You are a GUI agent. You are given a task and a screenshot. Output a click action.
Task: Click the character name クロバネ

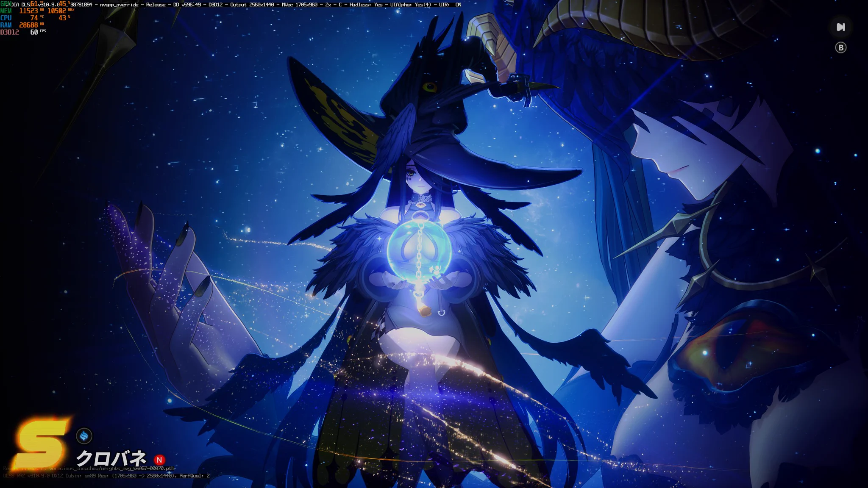(111, 458)
